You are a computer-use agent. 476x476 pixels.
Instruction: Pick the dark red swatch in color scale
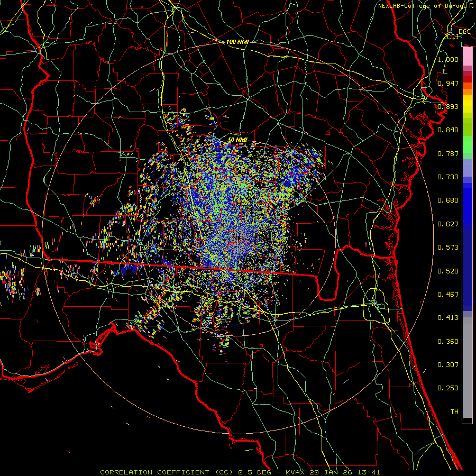467,79
